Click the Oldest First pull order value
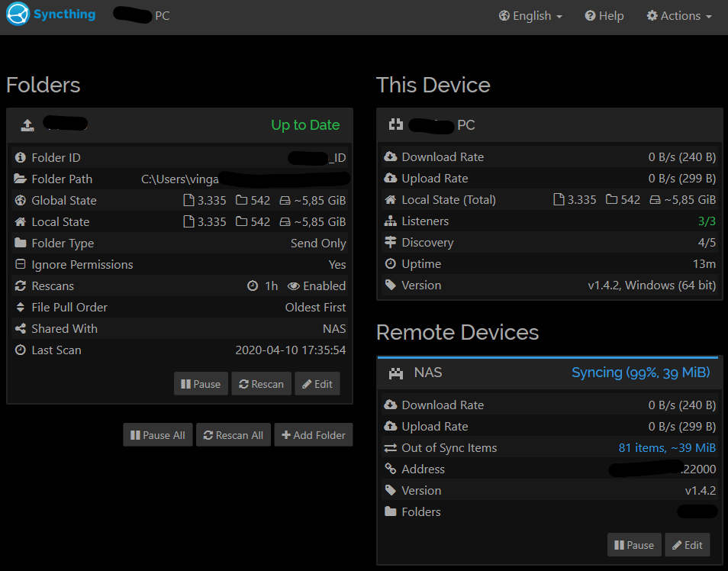The width and height of the screenshot is (728, 571). 315,307
